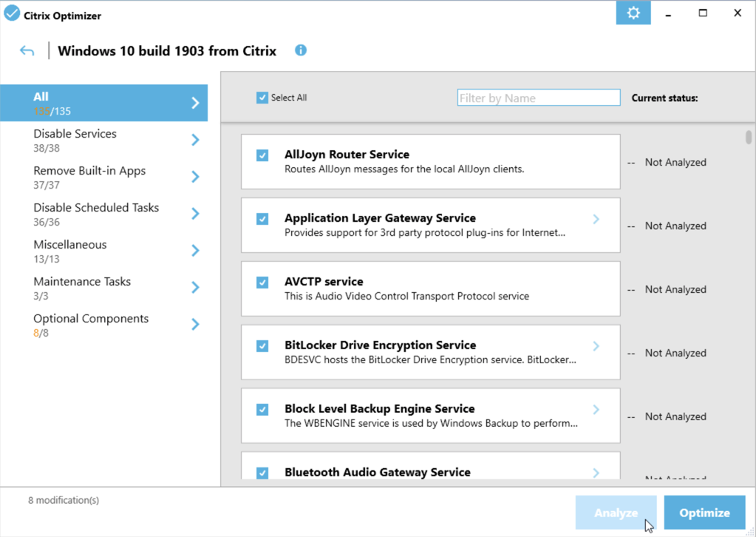Open settings via the gear icon
This screenshot has width=756, height=537.
click(633, 13)
